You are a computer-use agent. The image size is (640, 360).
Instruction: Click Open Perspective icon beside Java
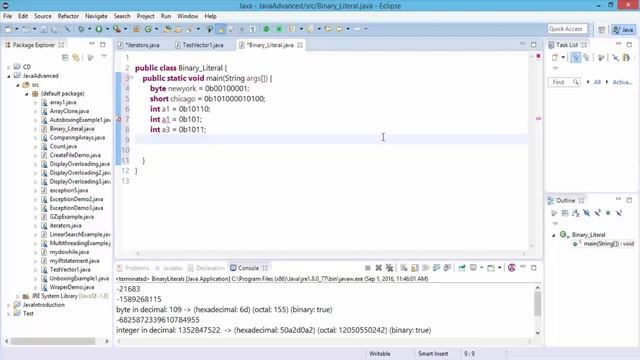(601, 29)
